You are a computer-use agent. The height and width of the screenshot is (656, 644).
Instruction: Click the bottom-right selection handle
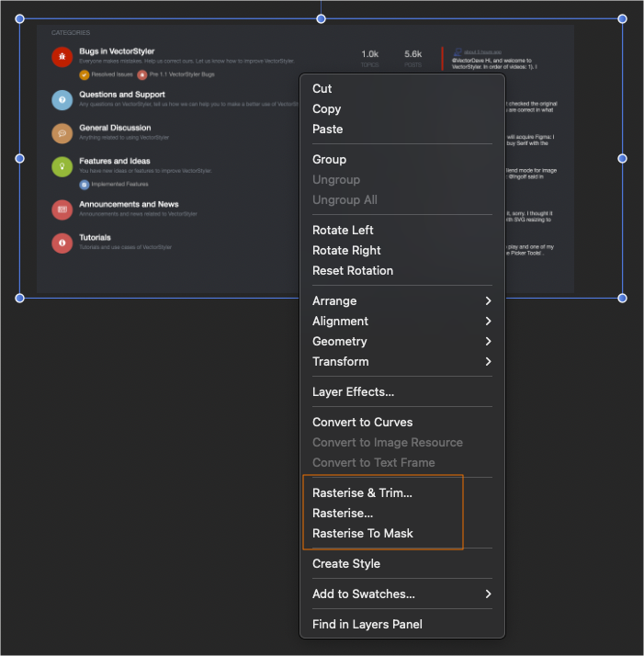pos(622,299)
